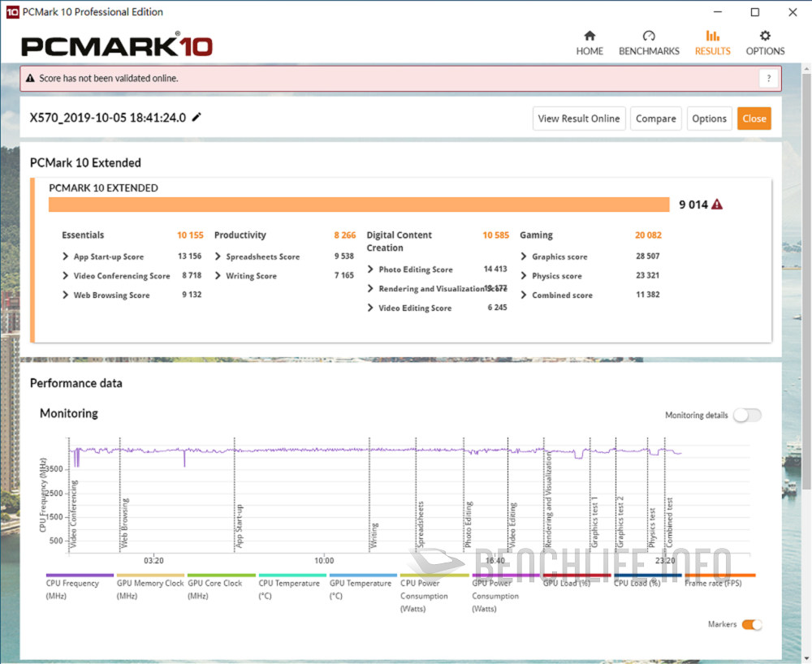The image size is (812, 664).
Task: Click the Benchmarks gauge icon
Action: coord(649,36)
